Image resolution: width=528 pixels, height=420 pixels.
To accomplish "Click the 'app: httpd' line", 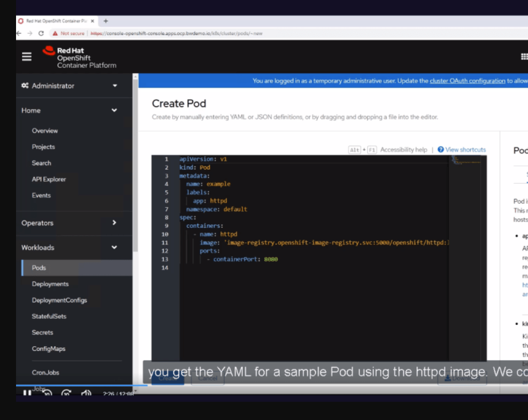I will [x=210, y=201].
